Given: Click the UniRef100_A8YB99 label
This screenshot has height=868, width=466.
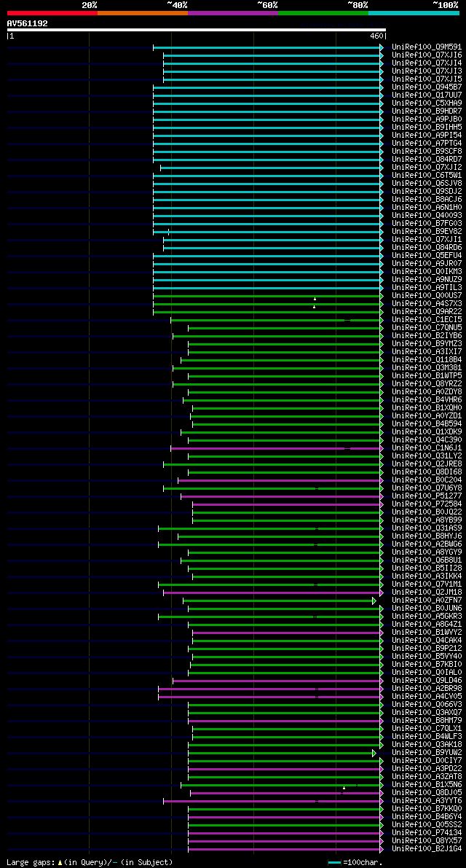Looking at the screenshot, I should click(x=427, y=520).
